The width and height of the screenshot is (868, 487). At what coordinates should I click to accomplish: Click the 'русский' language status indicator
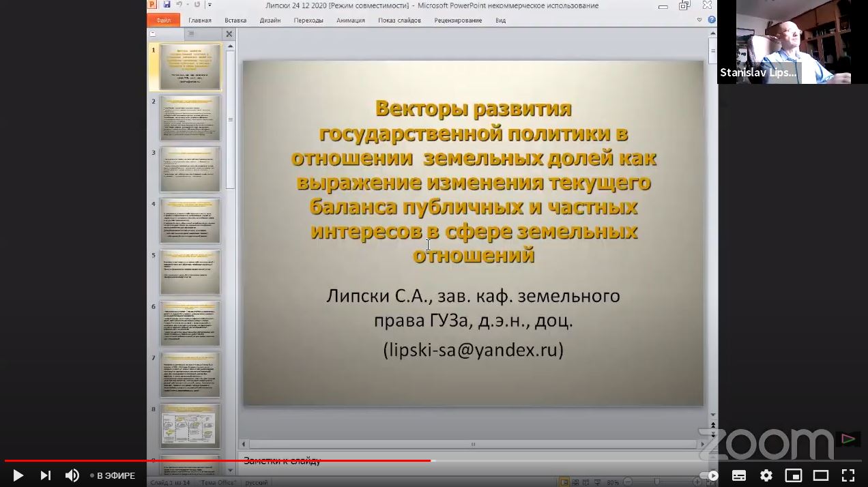(257, 482)
